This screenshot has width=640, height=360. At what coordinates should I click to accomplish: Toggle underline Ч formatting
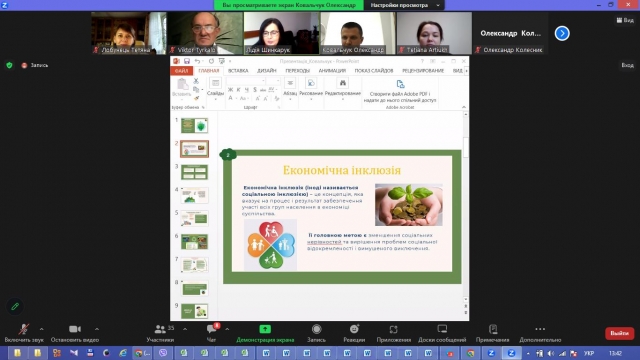[x=247, y=89]
